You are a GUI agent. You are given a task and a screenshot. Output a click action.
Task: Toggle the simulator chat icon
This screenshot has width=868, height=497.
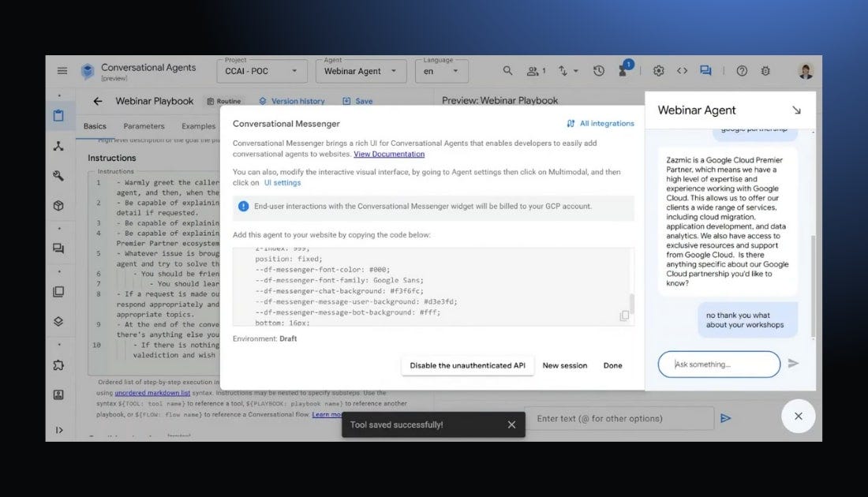point(705,71)
